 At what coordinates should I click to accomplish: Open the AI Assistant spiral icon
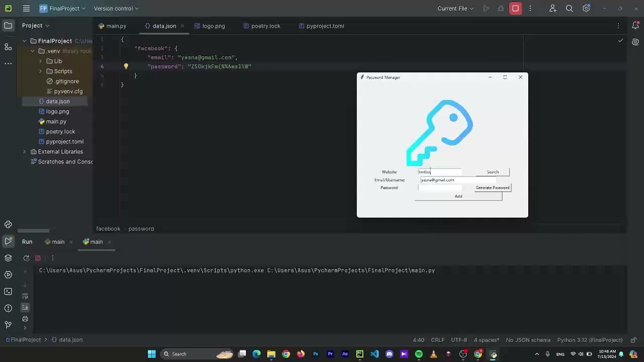pyautogui.click(x=635, y=42)
